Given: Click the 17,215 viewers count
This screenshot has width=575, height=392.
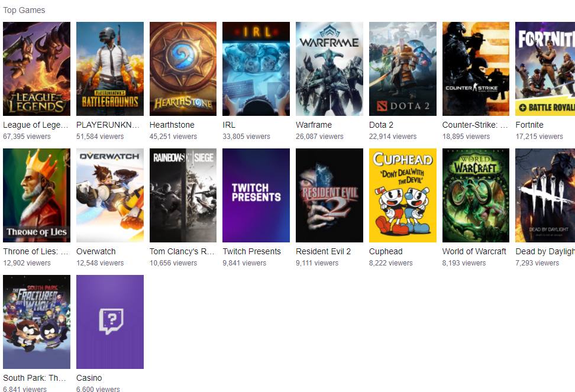Looking at the screenshot, I should (539, 137).
